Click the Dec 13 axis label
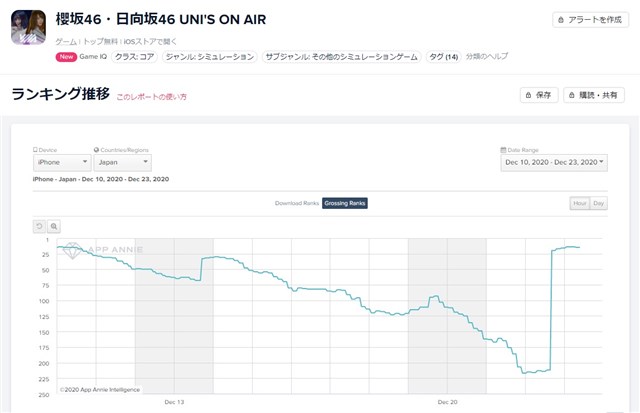 coord(174,402)
